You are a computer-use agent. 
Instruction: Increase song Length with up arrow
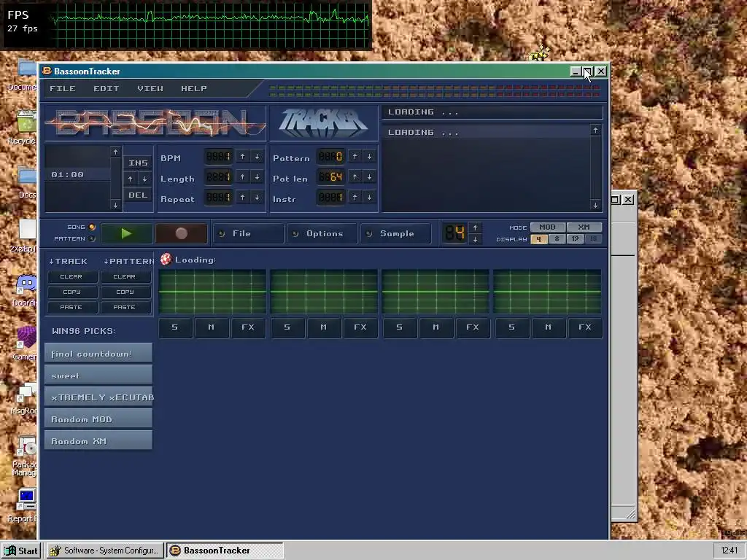[242, 177]
